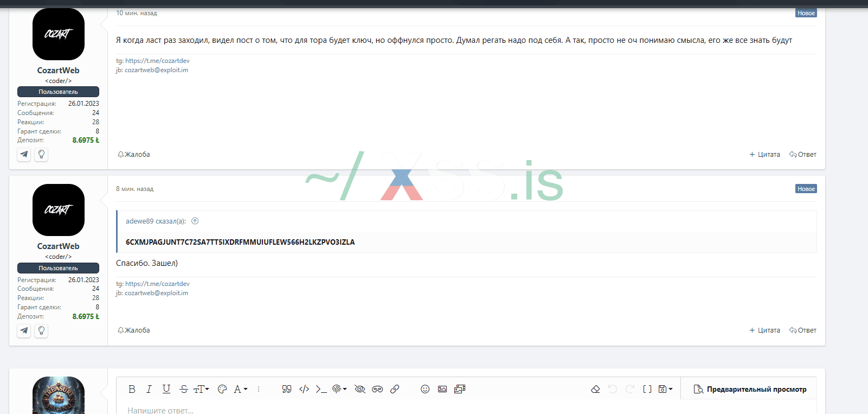The image size is (868, 414).
Task: Insert inline code
Action: coord(322,389)
